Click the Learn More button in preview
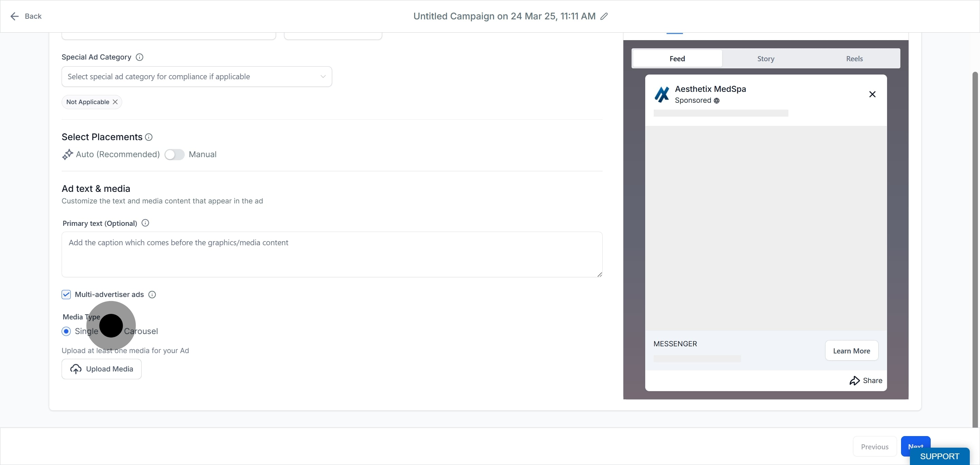 pos(851,351)
